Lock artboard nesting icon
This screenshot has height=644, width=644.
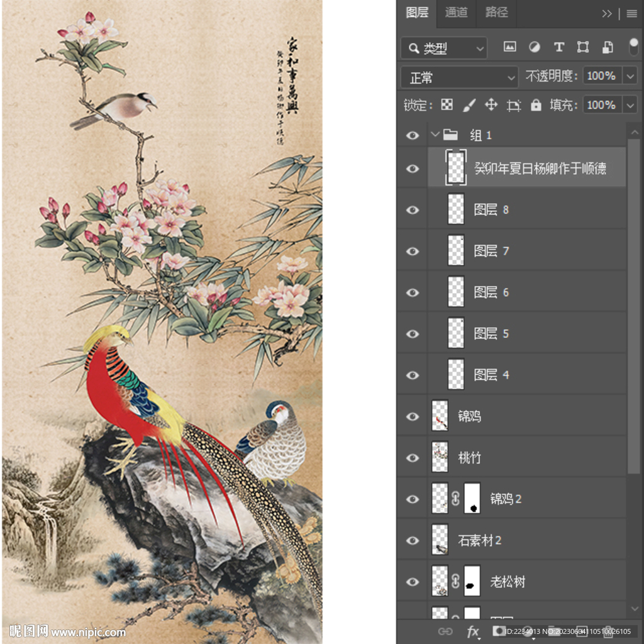pyautogui.click(x=513, y=106)
